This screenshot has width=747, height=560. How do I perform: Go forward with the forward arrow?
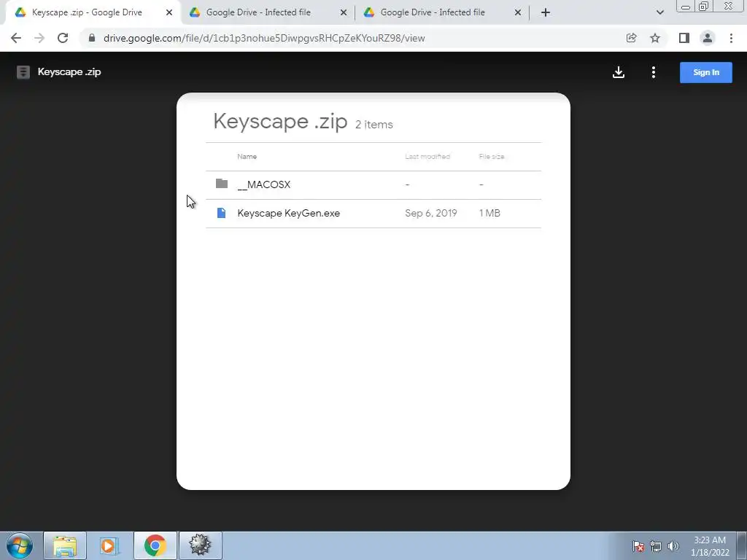click(39, 38)
